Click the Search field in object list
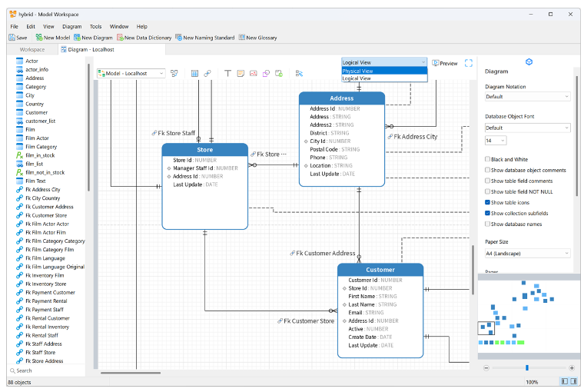 click(47, 370)
